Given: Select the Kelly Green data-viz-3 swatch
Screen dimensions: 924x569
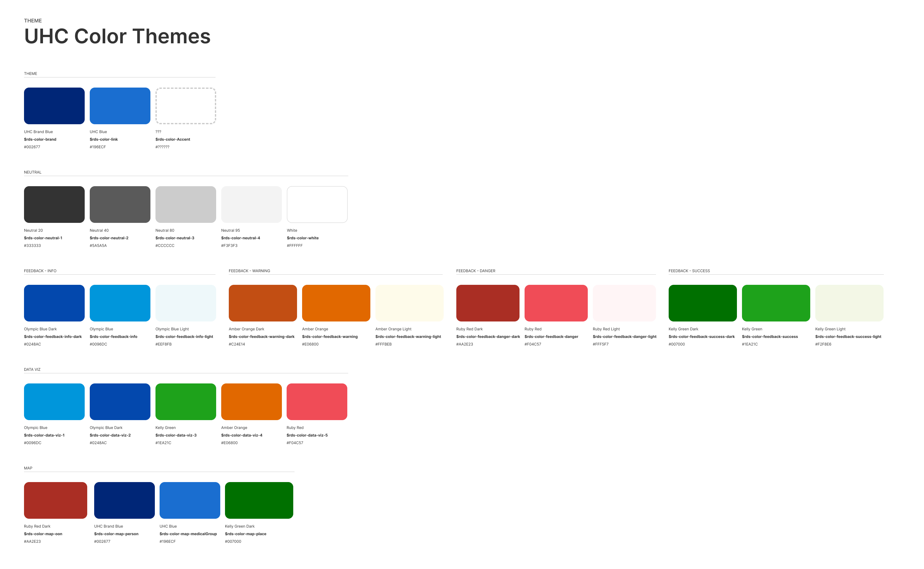Looking at the screenshot, I should point(185,401).
